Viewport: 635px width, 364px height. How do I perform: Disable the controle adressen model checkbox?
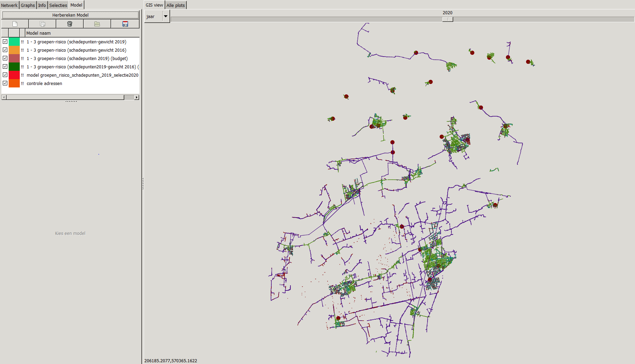5,83
